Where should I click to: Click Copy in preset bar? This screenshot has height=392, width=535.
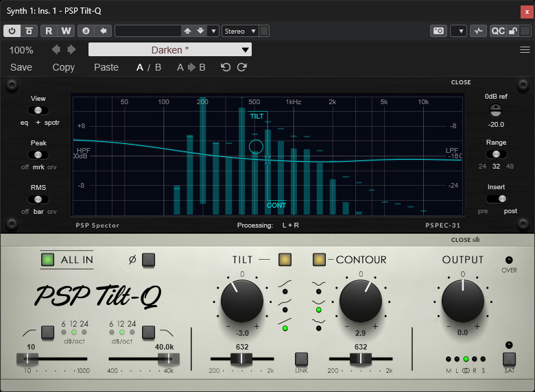pos(64,67)
